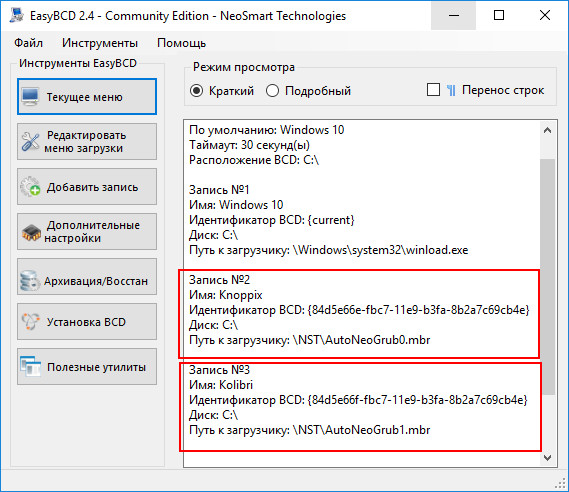
Task: Click the Полезные утилиты button label
Action: click(97, 367)
